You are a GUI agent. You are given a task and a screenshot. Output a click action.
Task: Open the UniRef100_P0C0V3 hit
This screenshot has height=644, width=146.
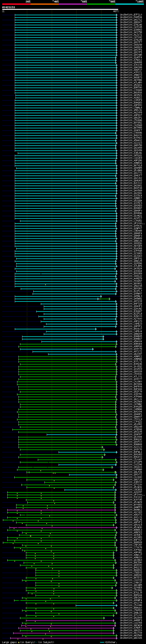point(131,497)
